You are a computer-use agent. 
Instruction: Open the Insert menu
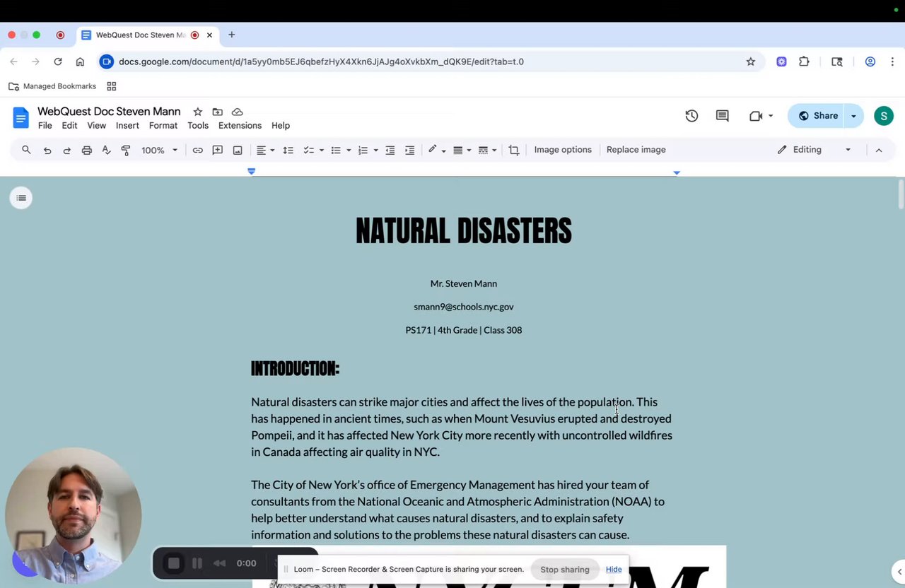pyautogui.click(x=127, y=125)
